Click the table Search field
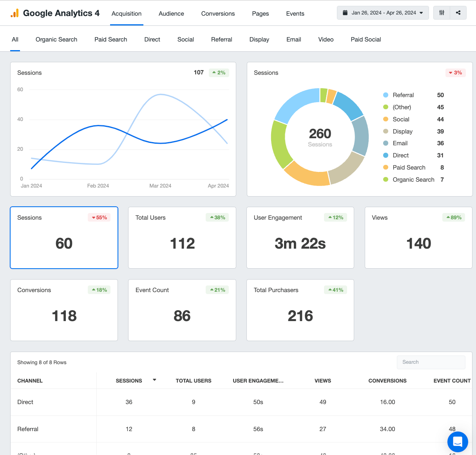Screen dimensions: 476x455 [x=431, y=362]
